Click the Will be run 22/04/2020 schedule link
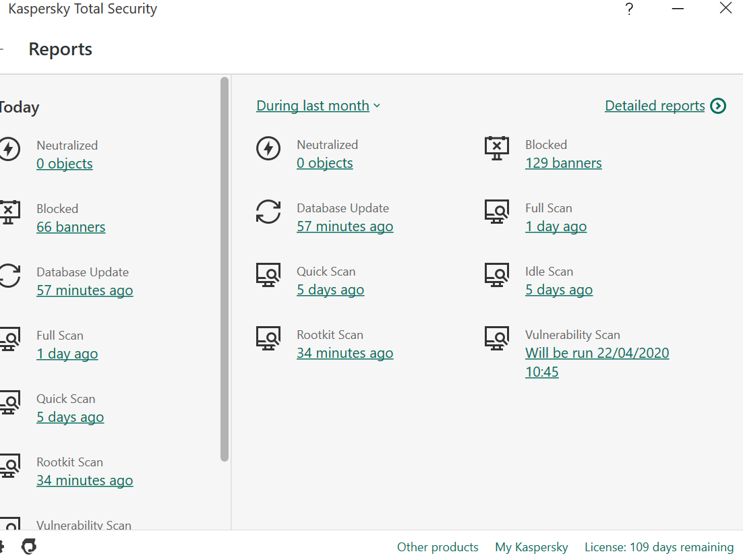Screen dimensions: 743x560 point(597,353)
